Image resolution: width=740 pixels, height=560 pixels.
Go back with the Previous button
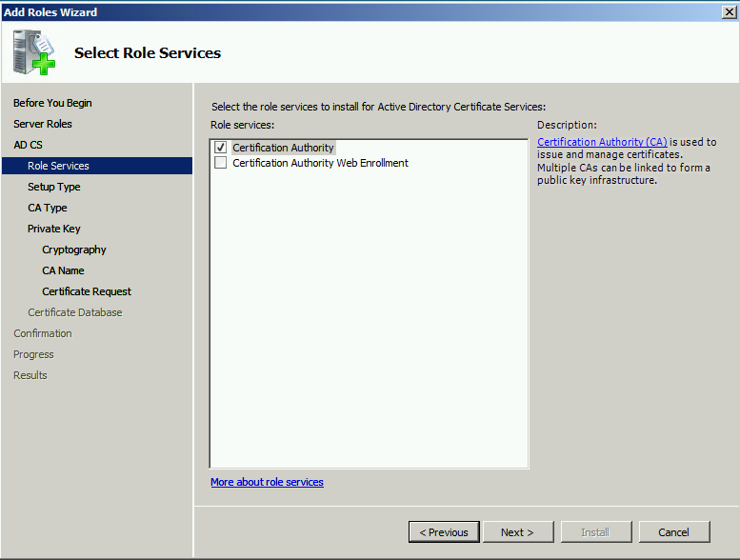(444, 532)
